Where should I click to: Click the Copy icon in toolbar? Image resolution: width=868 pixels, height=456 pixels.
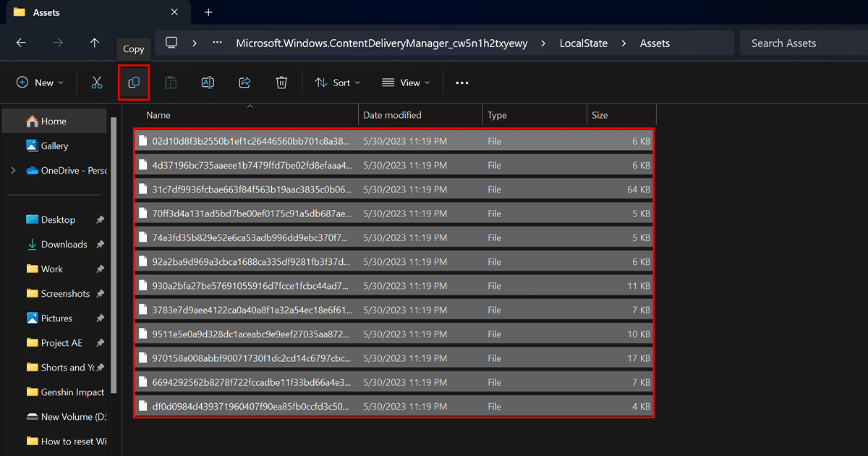click(x=134, y=83)
